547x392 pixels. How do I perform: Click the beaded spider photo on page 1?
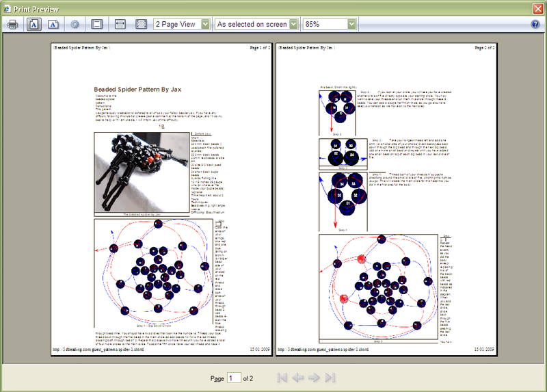(142, 172)
